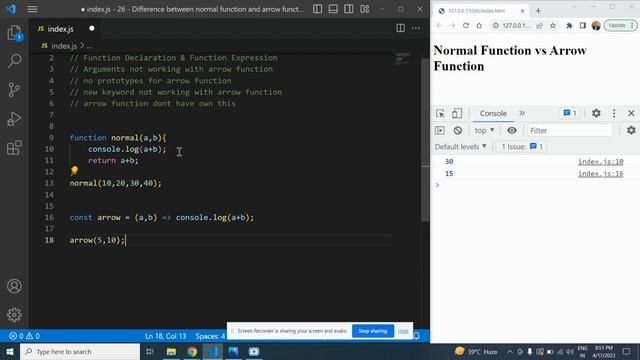Select the Console tab in DevTools

[x=493, y=113]
